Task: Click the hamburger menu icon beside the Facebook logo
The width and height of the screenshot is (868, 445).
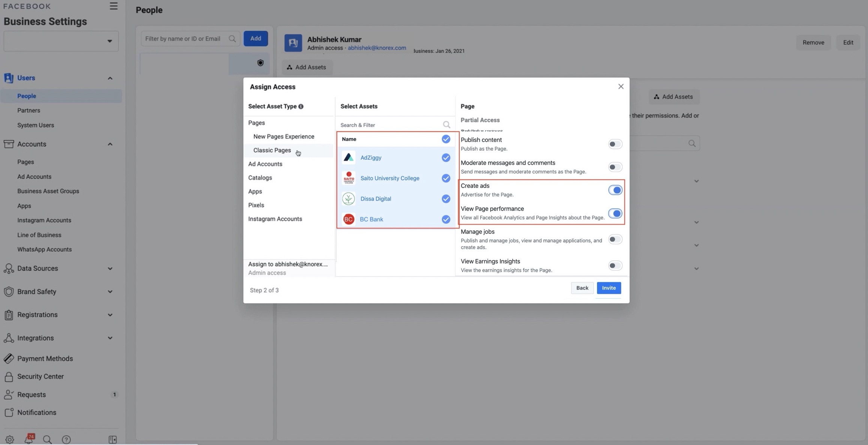Action: (x=113, y=6)
